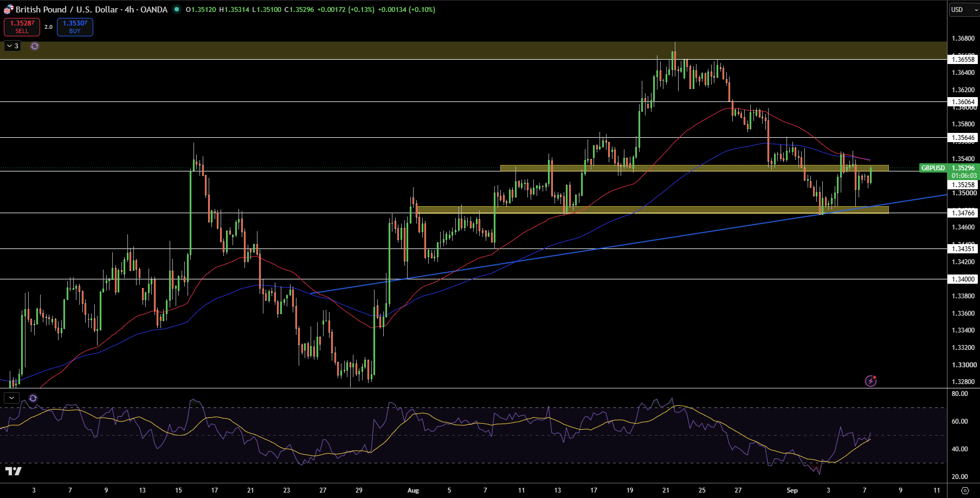Click the 1.34351 price line label

coord(963,249)
